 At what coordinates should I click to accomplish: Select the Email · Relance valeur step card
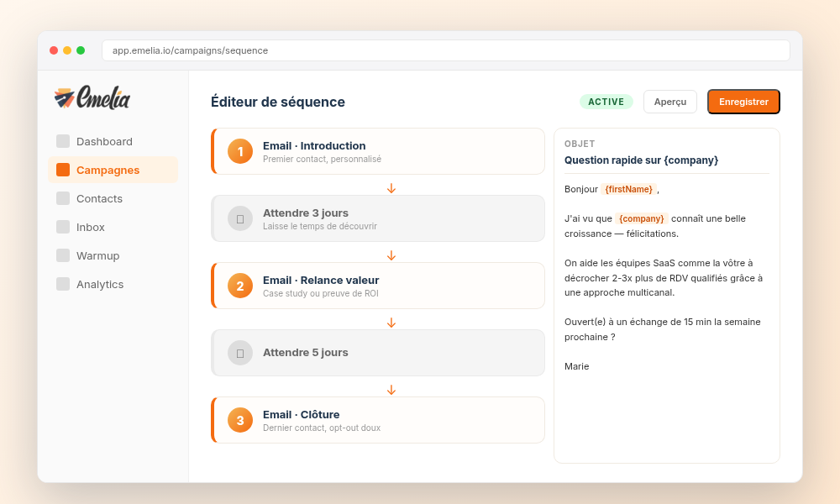378,286
